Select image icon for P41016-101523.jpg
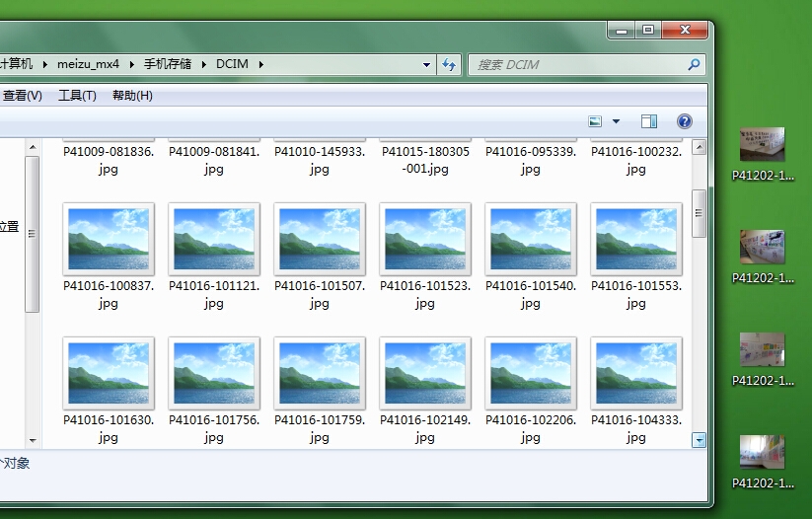The image size is (812, 519). (425, 239)
